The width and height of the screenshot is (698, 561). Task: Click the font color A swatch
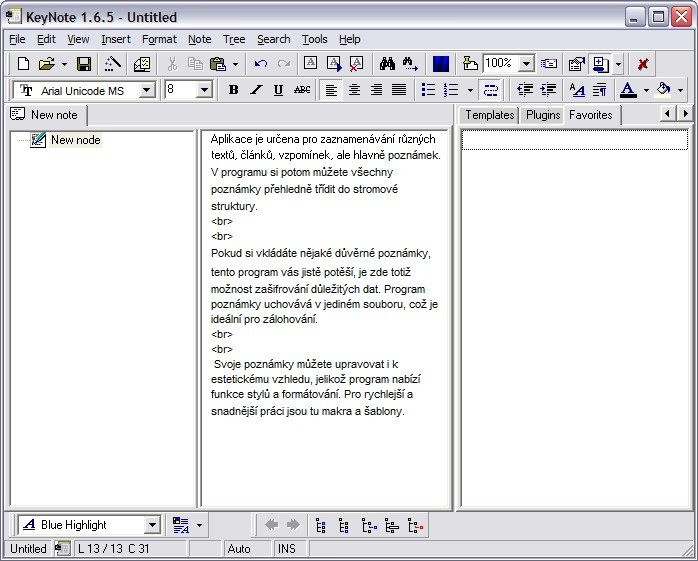[628, 90]
